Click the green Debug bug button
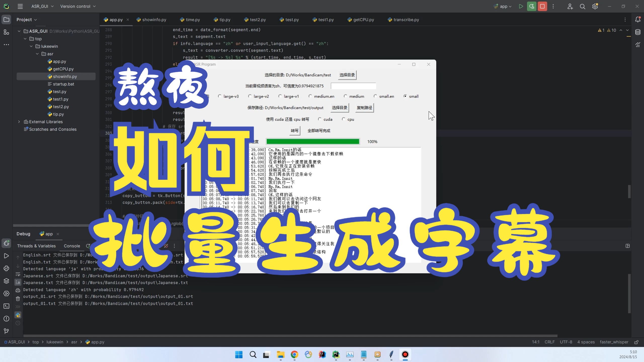 (532, 7)
